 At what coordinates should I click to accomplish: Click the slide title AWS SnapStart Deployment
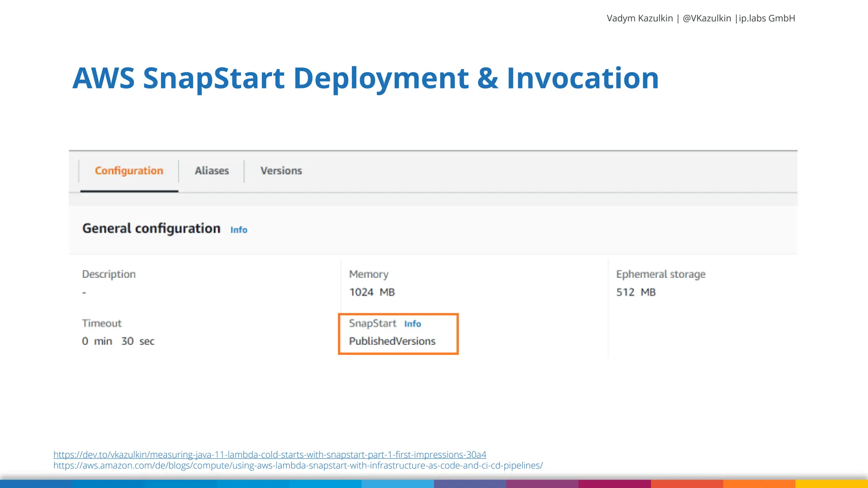coord(365,78)
